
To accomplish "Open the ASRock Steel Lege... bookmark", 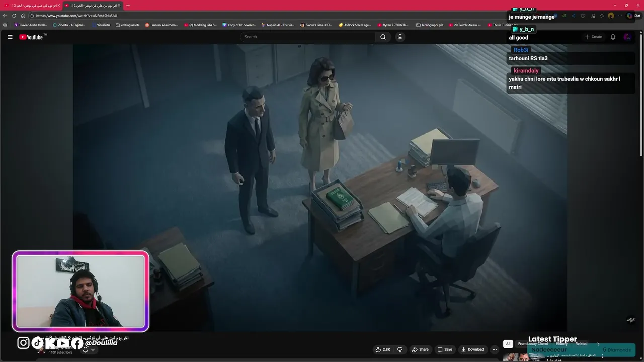I will (x=355, y=25).
